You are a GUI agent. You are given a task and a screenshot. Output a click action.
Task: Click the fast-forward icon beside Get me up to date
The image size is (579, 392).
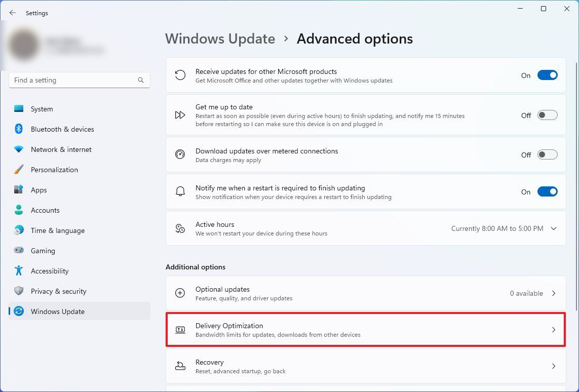(x=180, y=115)
